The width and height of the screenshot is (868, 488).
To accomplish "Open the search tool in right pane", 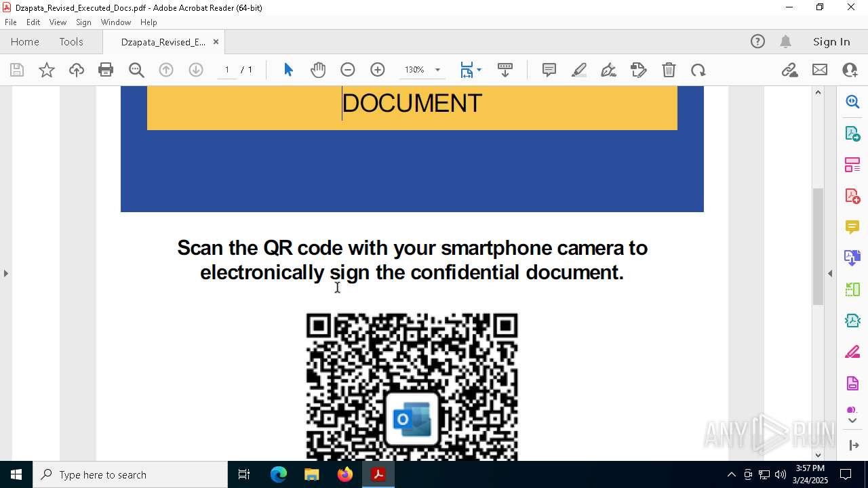I will [852, 102].
